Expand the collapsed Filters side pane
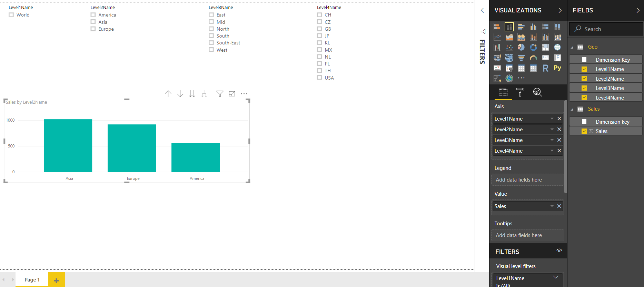 482,10
